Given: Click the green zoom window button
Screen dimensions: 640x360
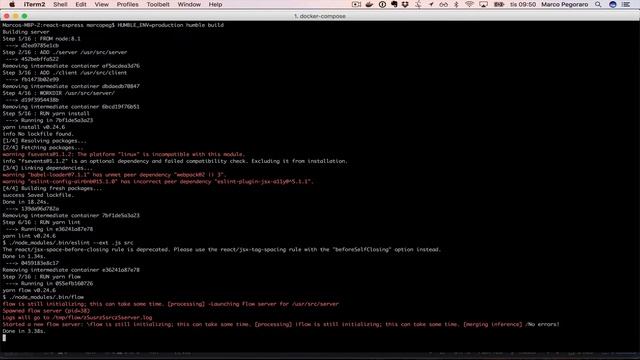Looking at the screenshot, I should [x=24, y=16].
